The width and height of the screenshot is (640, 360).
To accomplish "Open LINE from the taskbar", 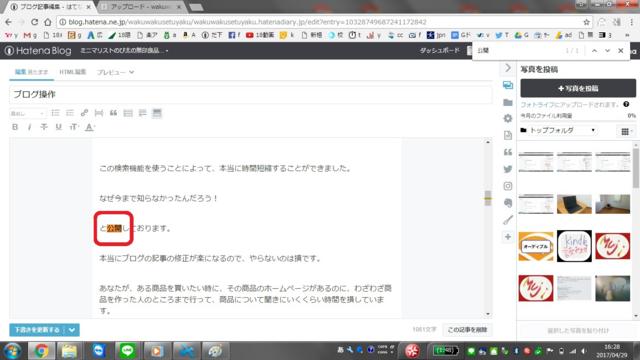I will [127, 351].
